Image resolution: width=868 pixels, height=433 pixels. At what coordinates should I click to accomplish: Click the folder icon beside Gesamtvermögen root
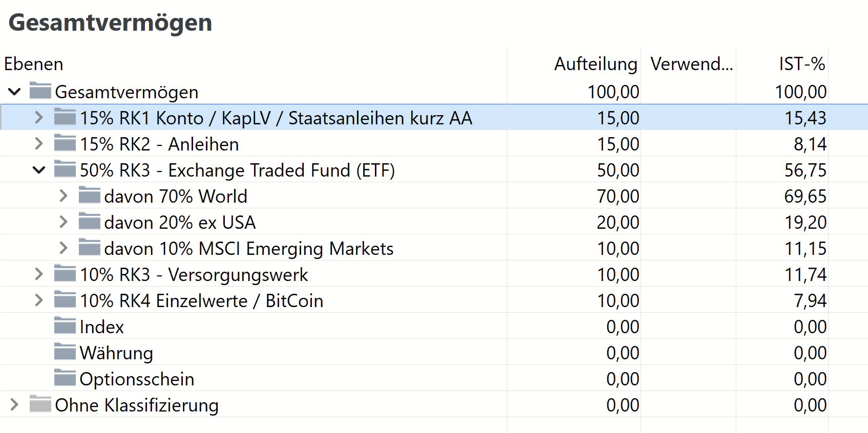(x=40, y=91)
